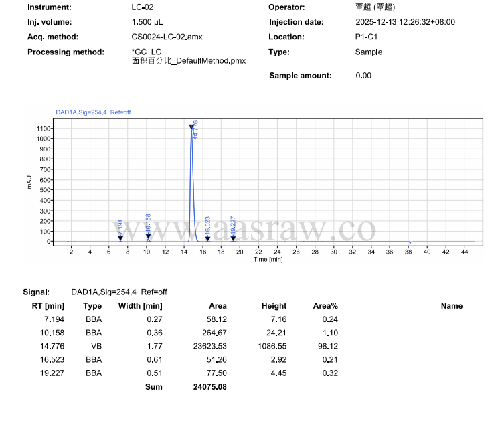Click the Sample amount value 0.00
Viewport: 504px width, 425px height.
click(363, 76)
